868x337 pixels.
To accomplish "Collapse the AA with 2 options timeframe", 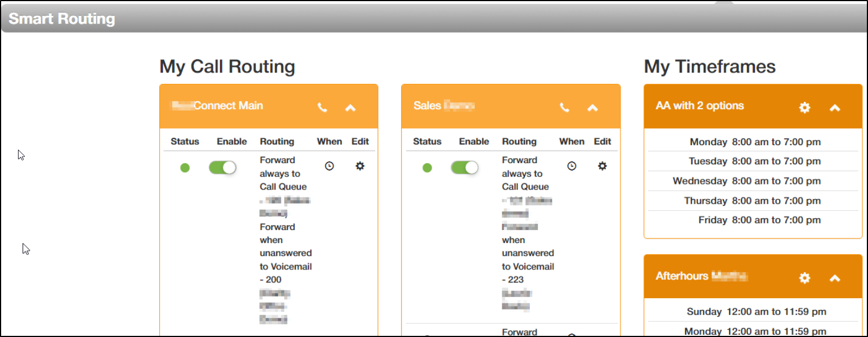I will click(835, 107).
